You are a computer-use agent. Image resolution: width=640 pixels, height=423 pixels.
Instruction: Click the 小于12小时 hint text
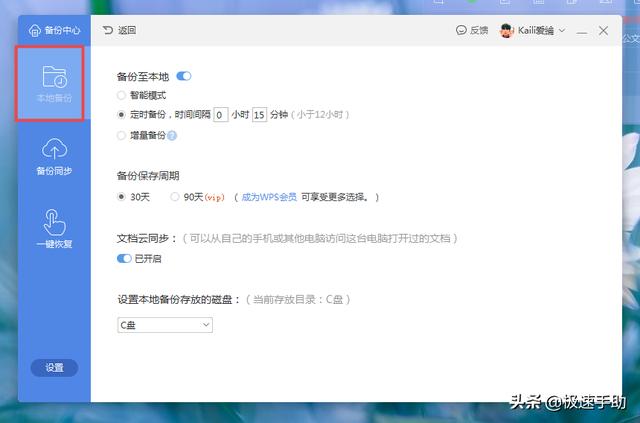tap(320, 115)
